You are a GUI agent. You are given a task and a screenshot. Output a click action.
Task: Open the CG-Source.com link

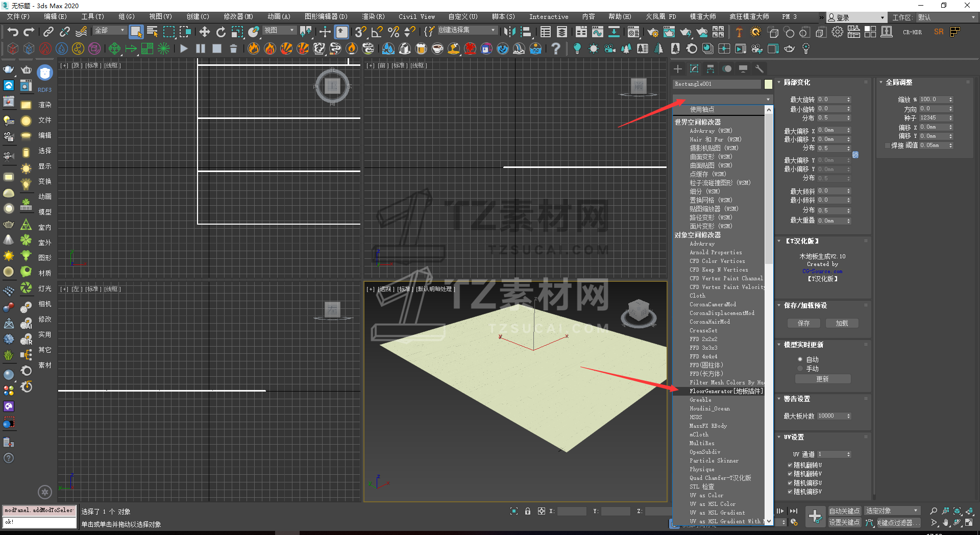pyautogui.click(x=822, y=271)
